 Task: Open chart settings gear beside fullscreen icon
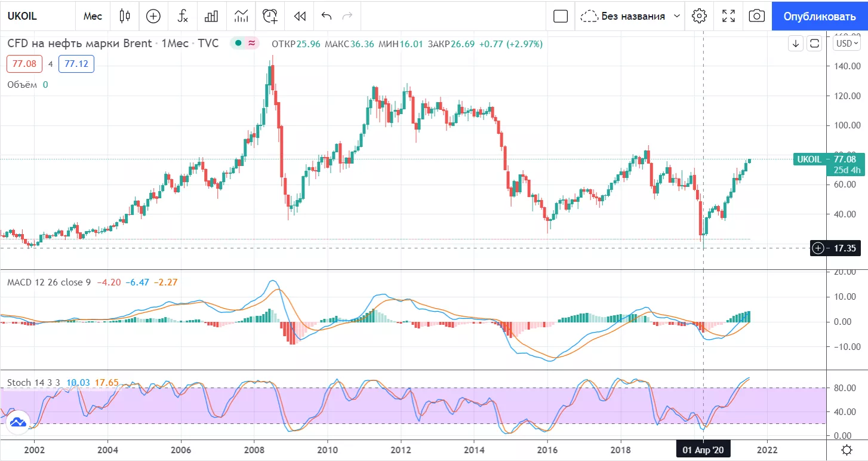tap(699, 16)
